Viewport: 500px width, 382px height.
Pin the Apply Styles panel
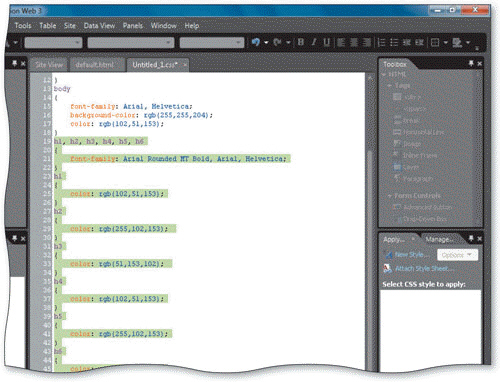point(471,238)
